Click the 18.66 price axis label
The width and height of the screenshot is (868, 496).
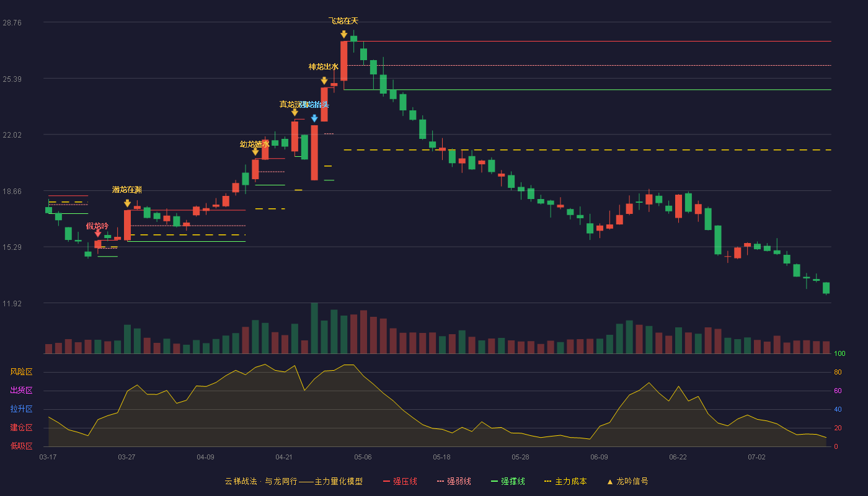(x=12, y=191)
